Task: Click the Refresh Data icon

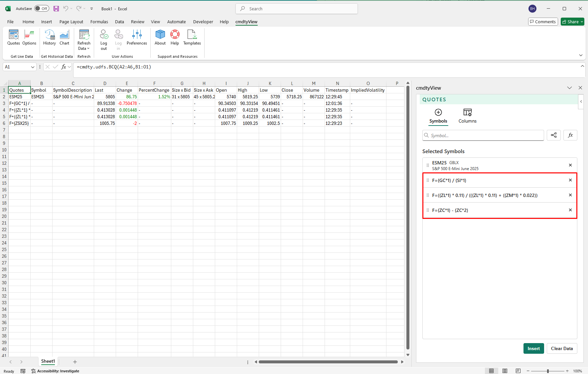Action: tap(84, 35)
